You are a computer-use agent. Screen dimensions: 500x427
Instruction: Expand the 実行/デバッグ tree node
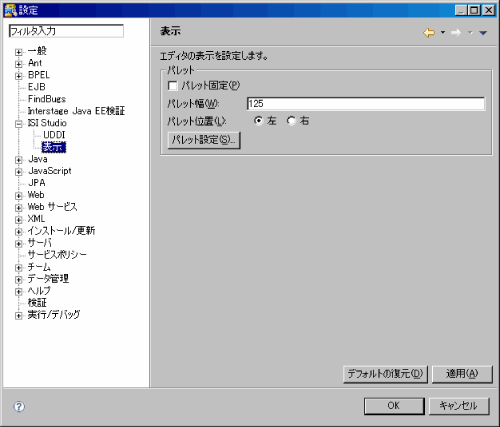tap(19, 316)
